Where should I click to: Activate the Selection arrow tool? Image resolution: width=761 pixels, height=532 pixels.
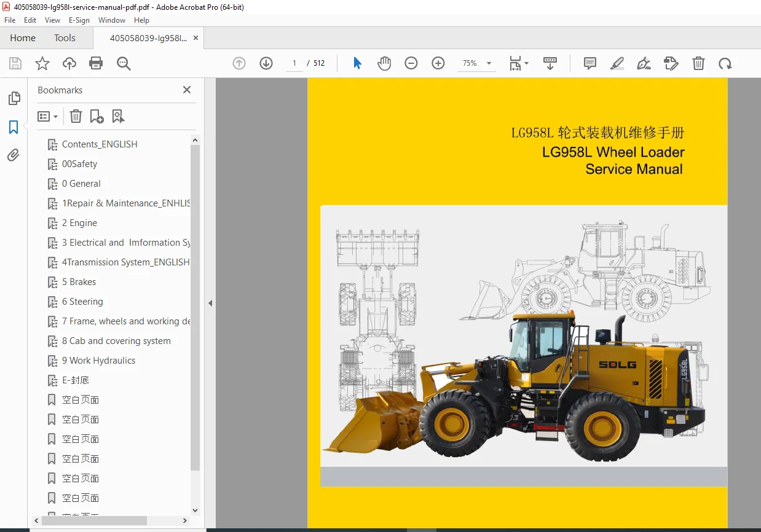click(358, 63)
